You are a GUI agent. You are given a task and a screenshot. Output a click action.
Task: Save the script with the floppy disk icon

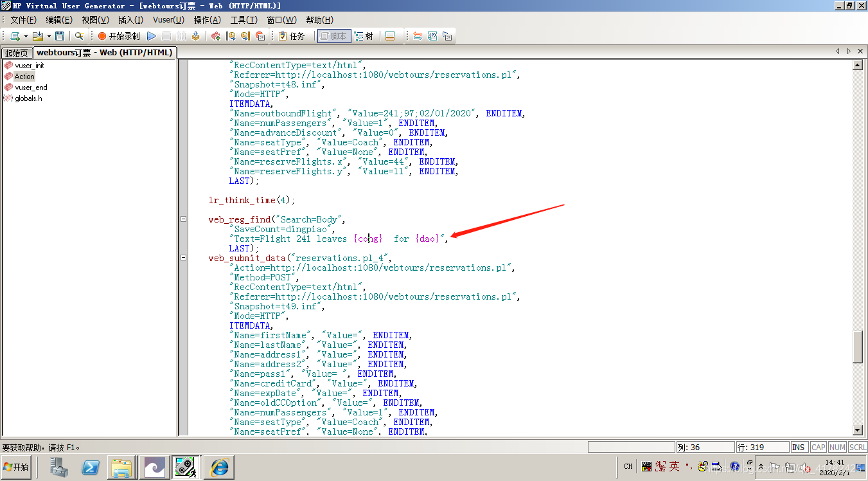click(x=60, y=36)
